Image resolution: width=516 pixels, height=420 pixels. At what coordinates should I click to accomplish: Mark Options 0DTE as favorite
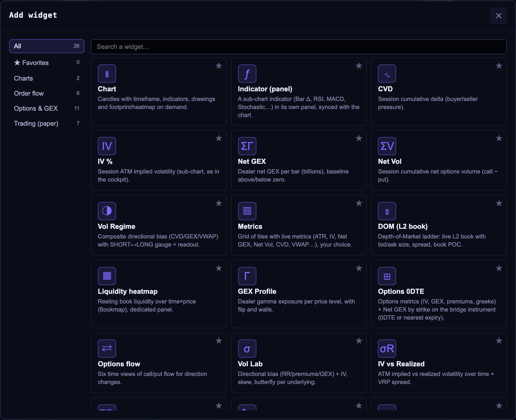[499, 268]
